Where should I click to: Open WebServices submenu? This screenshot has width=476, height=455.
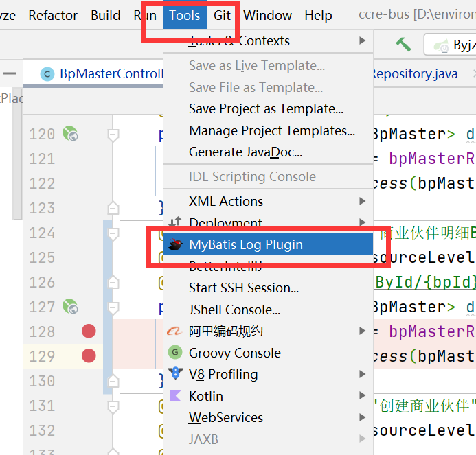268,418
